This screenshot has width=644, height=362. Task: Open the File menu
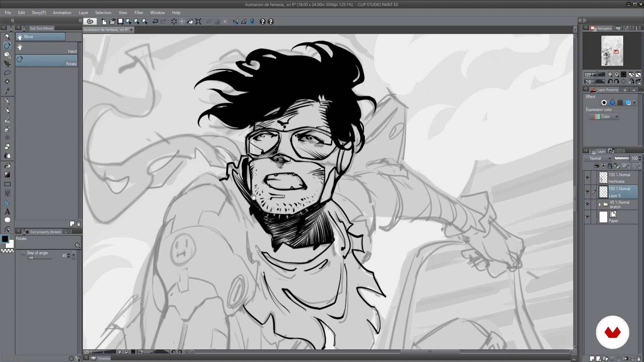8,12
